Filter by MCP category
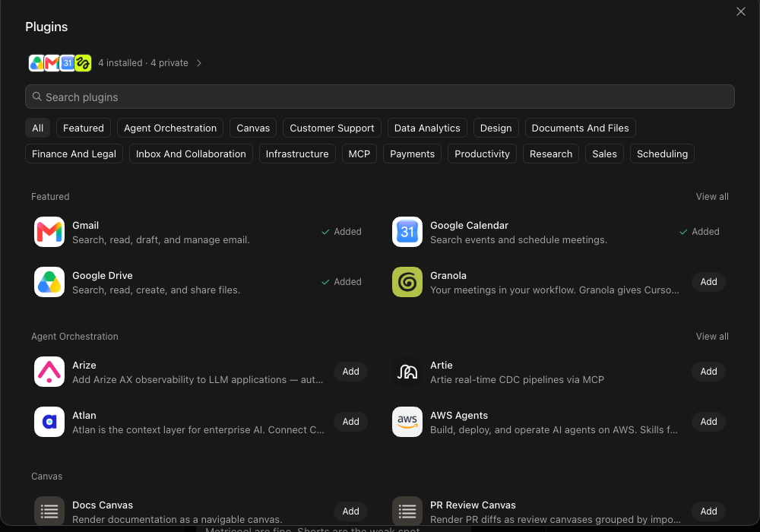 359,154
